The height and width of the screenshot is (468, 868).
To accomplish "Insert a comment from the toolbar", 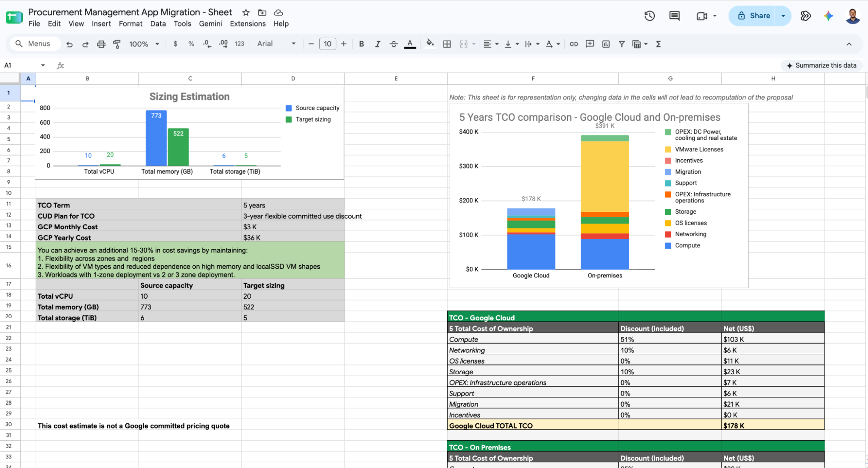I will pos(590,44).
